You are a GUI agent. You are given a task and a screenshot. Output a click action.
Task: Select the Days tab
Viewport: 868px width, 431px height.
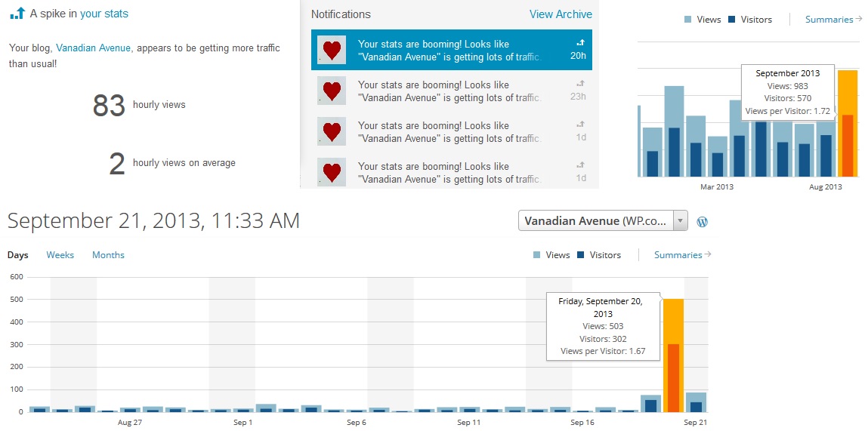pos(18,255)
